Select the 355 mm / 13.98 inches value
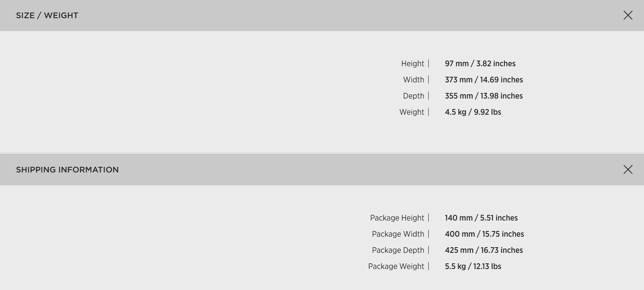The height and width of the screenshot is (290, 644). click(484, 96)
